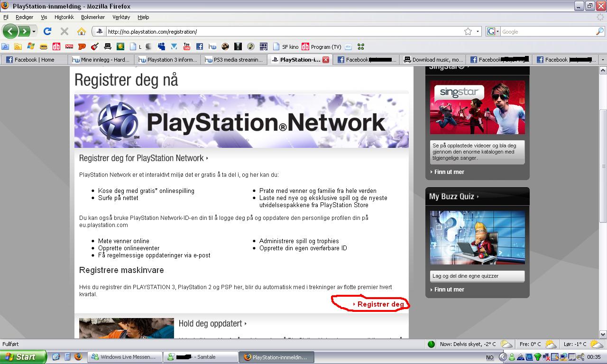Open Registrer deg for PlayStation Network heading link
The image size is (607, 364).
point(144,158)
